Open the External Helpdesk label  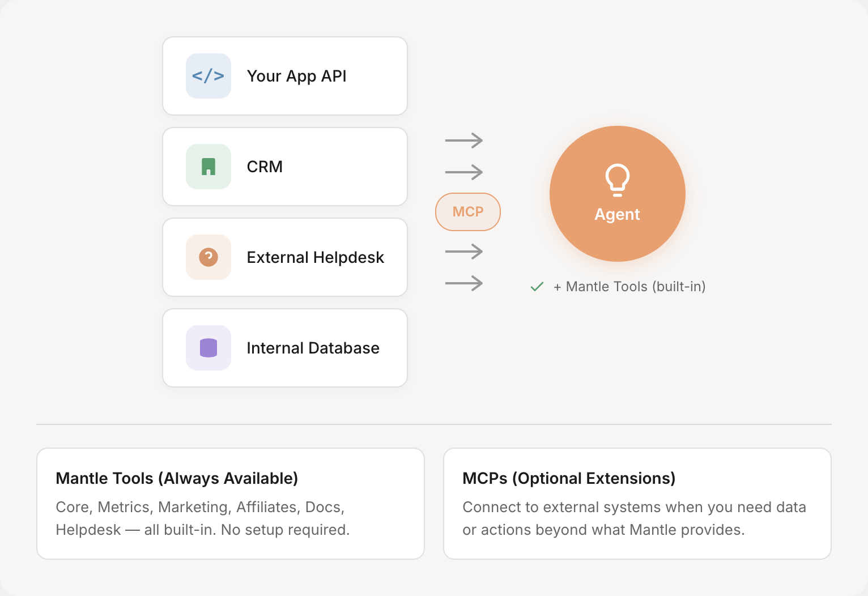[315, 257]
